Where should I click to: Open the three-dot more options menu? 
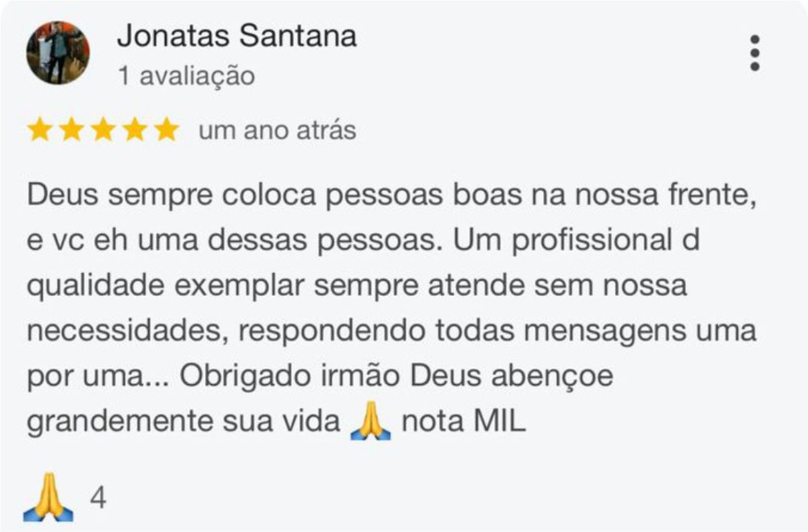tap(755, 52)
